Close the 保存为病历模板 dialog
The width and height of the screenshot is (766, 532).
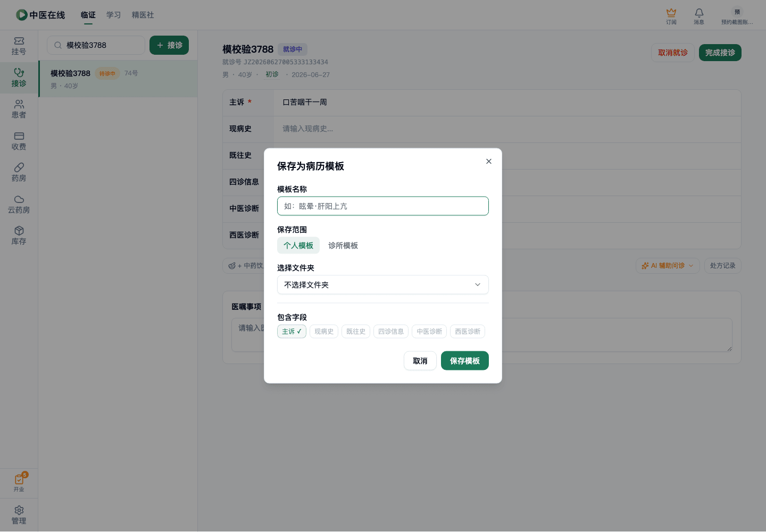tap(489, 162)
